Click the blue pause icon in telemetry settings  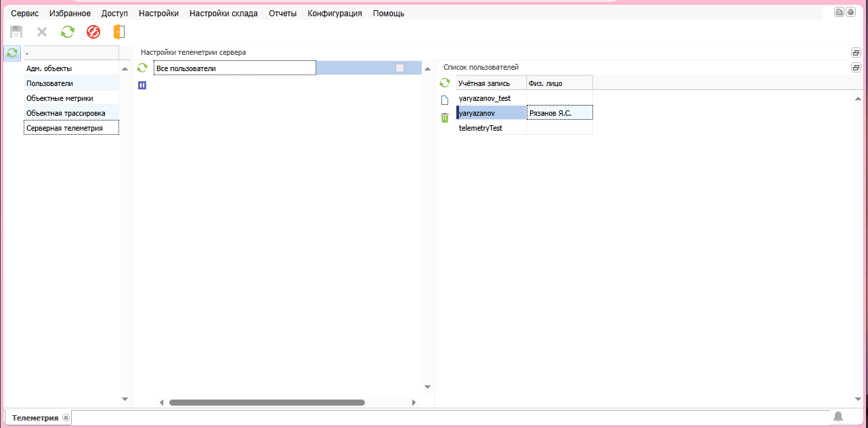(x=142, y=85)
